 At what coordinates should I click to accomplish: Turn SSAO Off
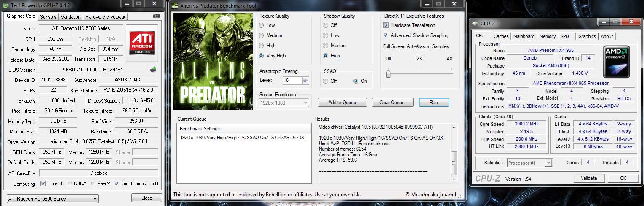[326, 81]
